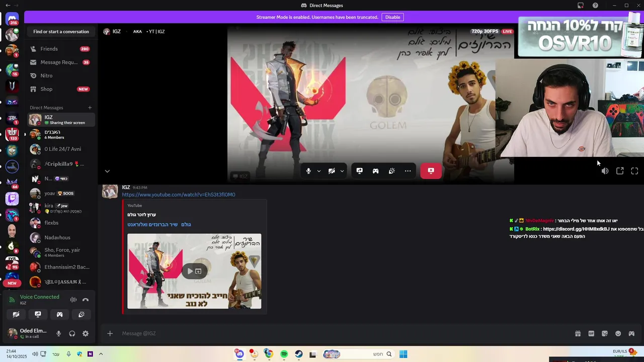Toggle camera in voice panel
Image resolution: width=644 pixels, height=362 pixels.
(16, 314)
